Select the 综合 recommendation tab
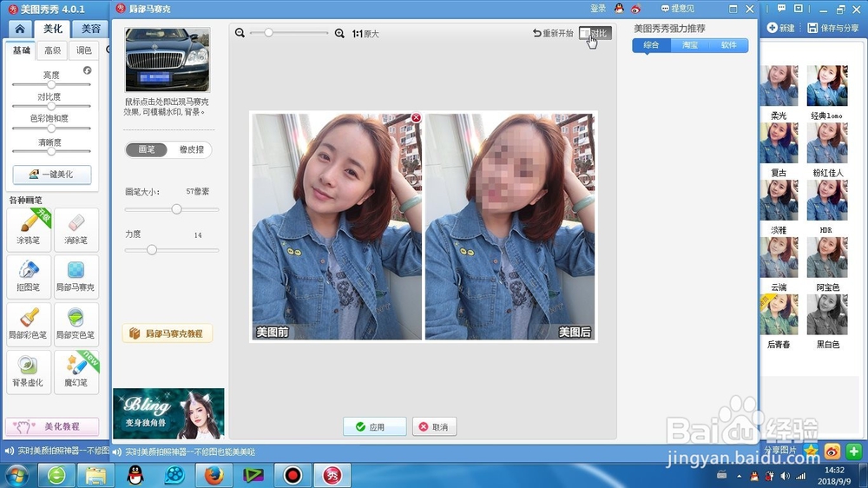 (x=652, y=45)
